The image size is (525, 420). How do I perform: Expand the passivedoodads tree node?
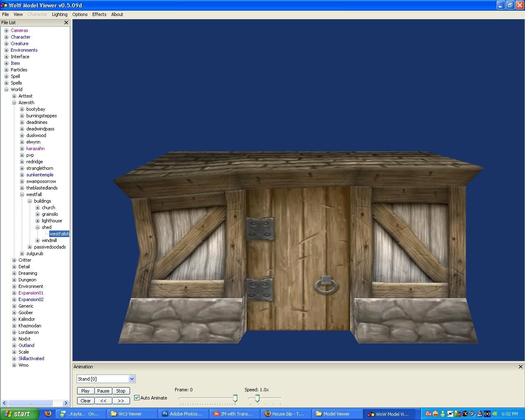click(30, 247)
